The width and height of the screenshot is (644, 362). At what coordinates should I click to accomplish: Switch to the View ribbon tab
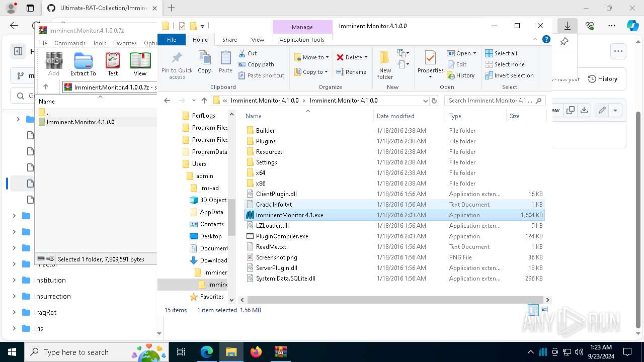(258, 40)
